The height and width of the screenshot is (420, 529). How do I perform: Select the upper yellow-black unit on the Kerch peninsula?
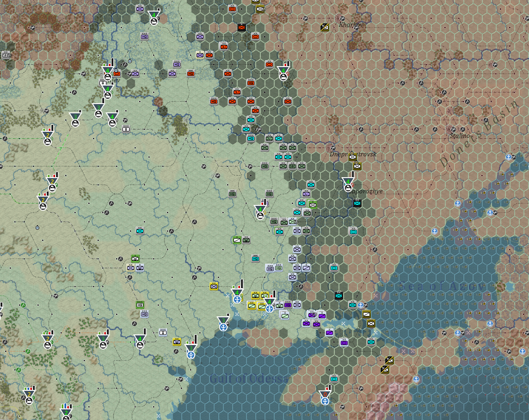coord(389,360)
